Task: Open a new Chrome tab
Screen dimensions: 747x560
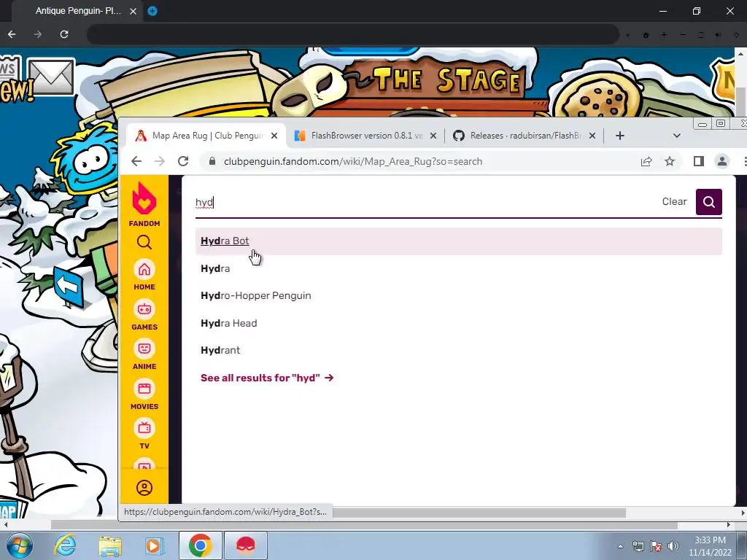Action: coord(620,136)
